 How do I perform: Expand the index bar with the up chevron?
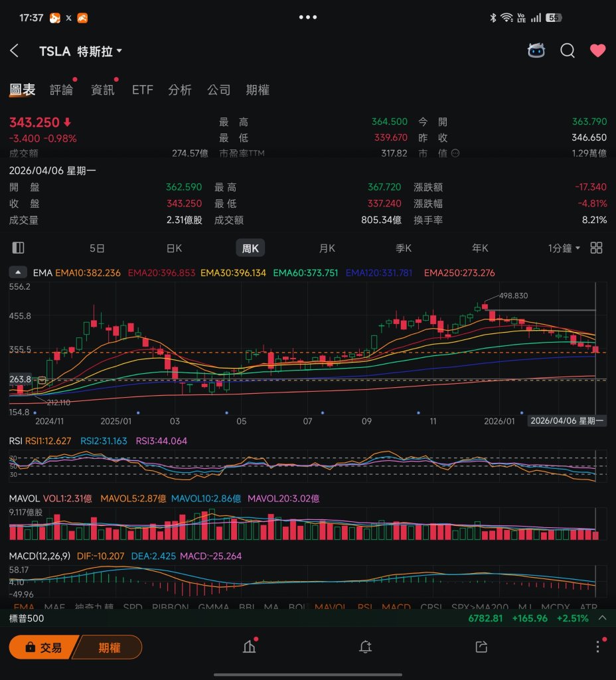[603, 618]
